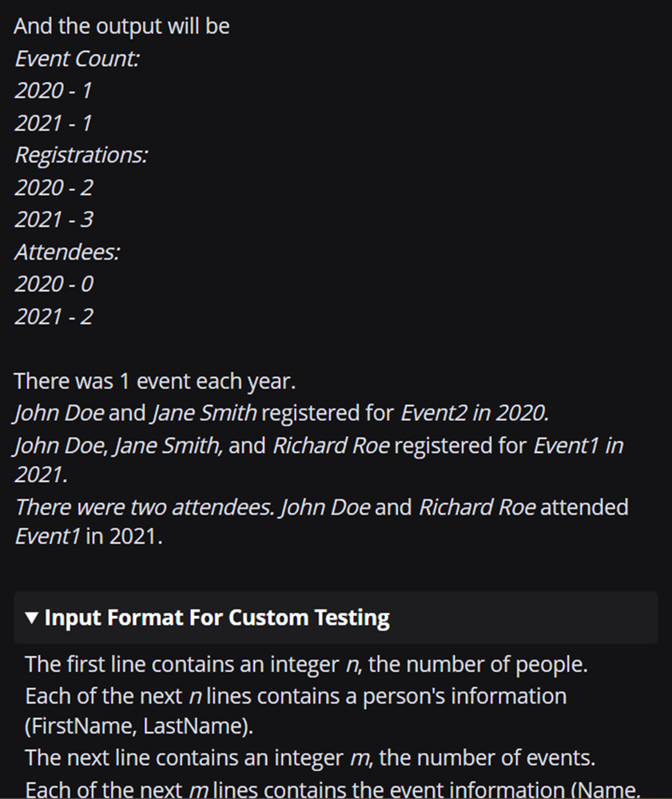Collapse the Input Format For Custom Testing section

coord(217,618)
